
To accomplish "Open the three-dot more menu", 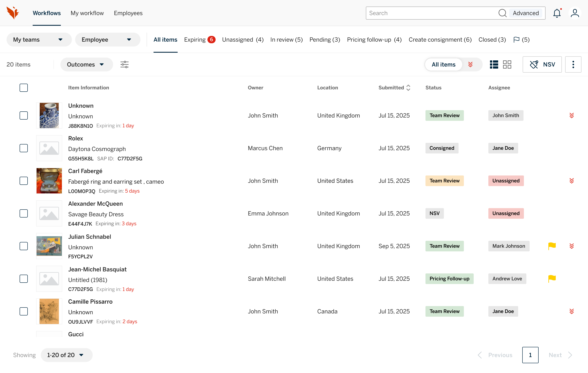I will (573, 64).
